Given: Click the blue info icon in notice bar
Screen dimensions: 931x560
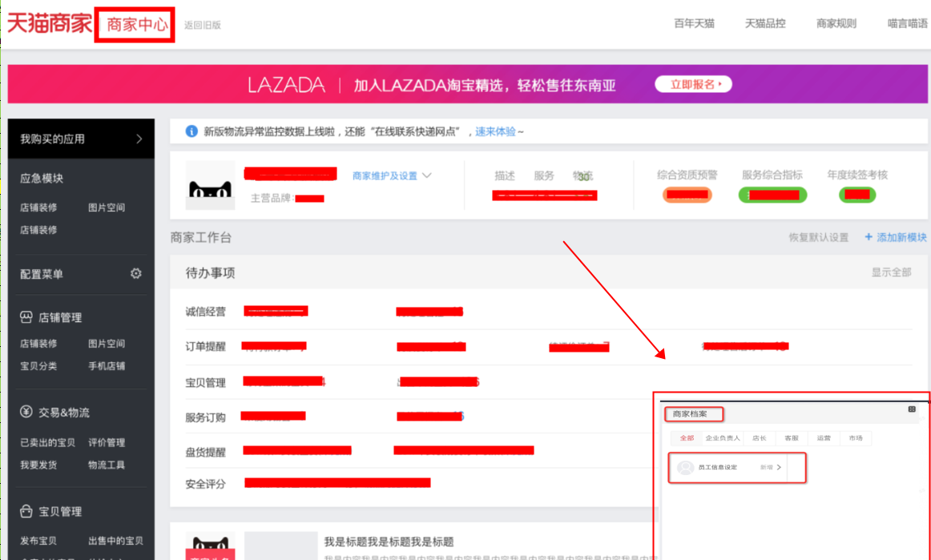Looking at the screenshot, I should click(191, 131).
